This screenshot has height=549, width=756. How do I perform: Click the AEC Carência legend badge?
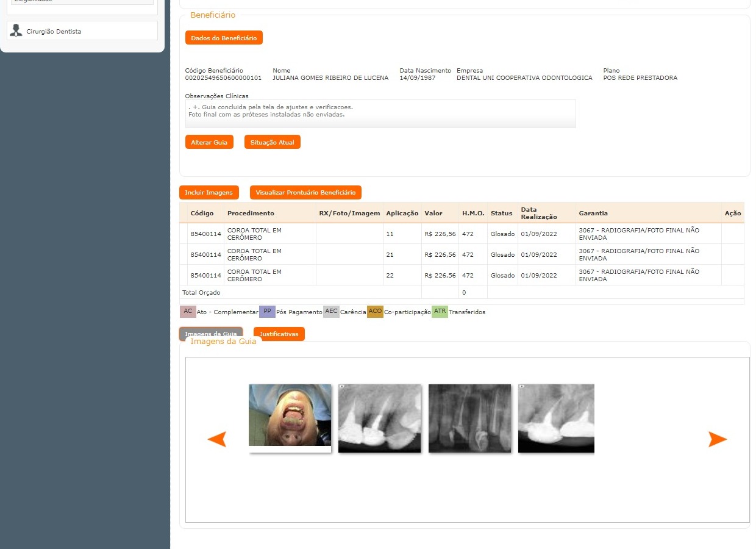(331, 312)
